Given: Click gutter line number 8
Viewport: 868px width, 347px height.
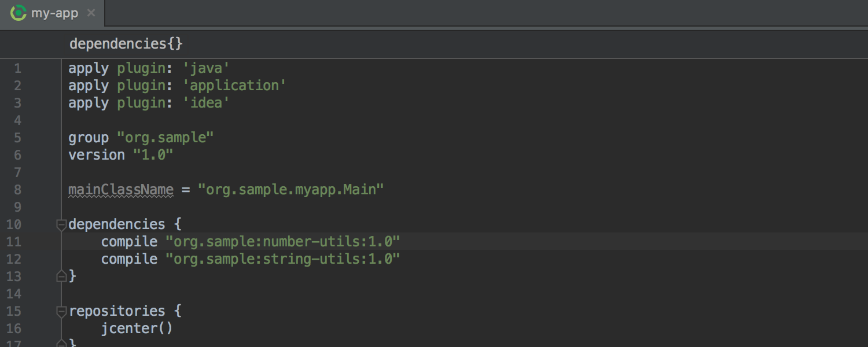Looking at the screenshot, I should click(17, 190).
